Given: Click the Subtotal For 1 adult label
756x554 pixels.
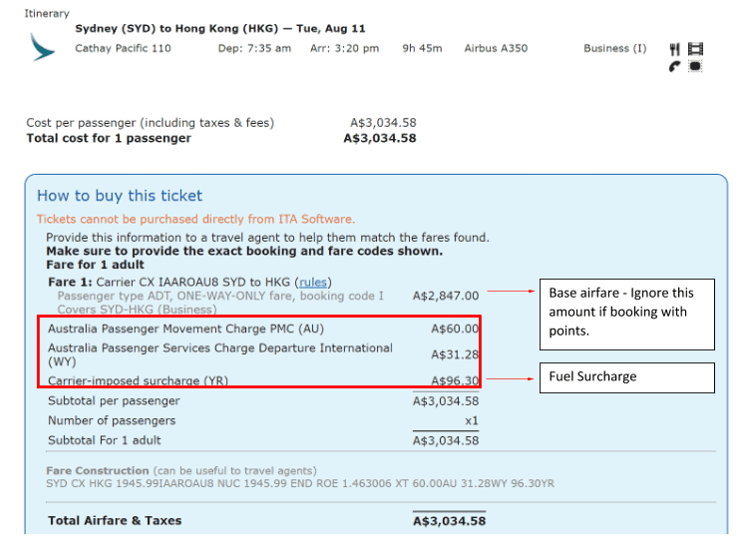Looking at the screenshot, I should (x=104, y=440).
